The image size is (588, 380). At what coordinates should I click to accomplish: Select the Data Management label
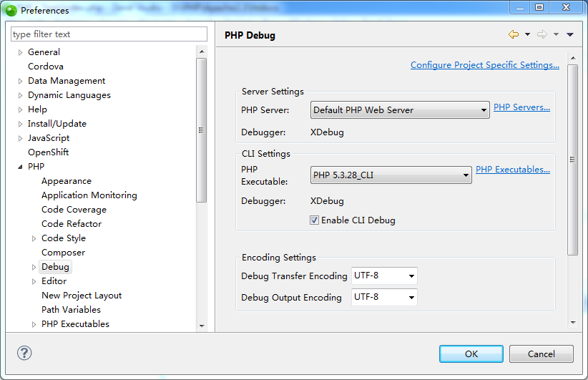point(67,81)
